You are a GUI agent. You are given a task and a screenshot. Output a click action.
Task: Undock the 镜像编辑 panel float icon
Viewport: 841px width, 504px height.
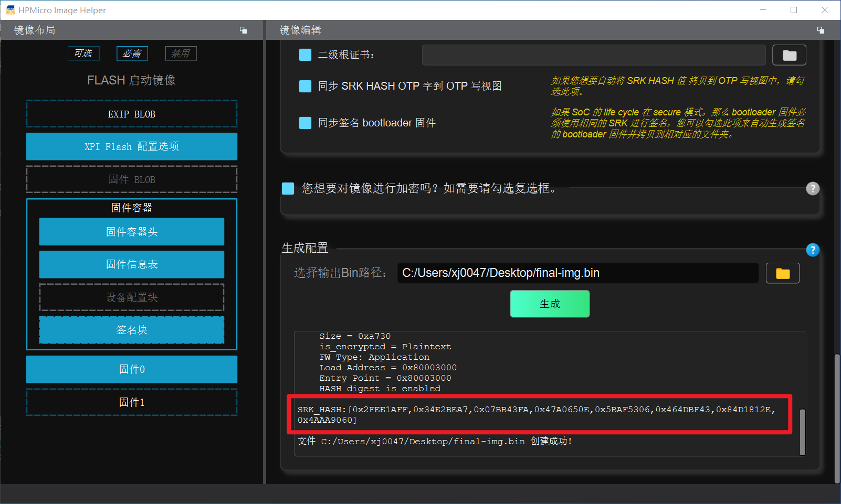tap(821, 30)
